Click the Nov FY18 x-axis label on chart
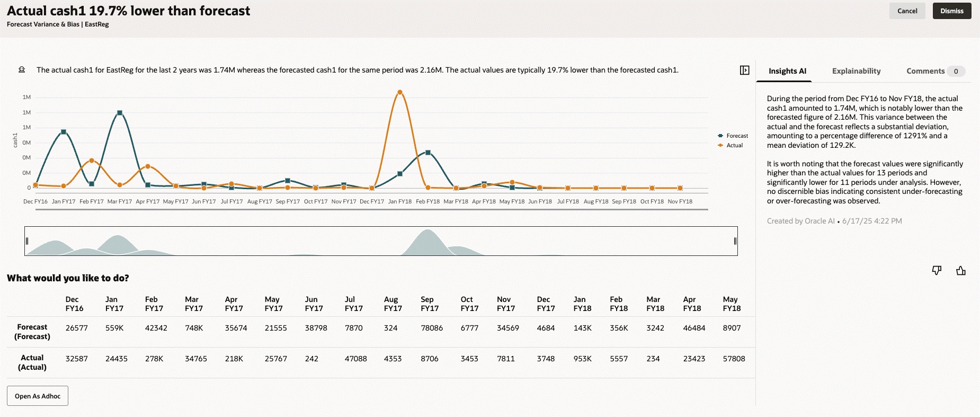Viewport: 980px width, 417px height. pos(680,201)
